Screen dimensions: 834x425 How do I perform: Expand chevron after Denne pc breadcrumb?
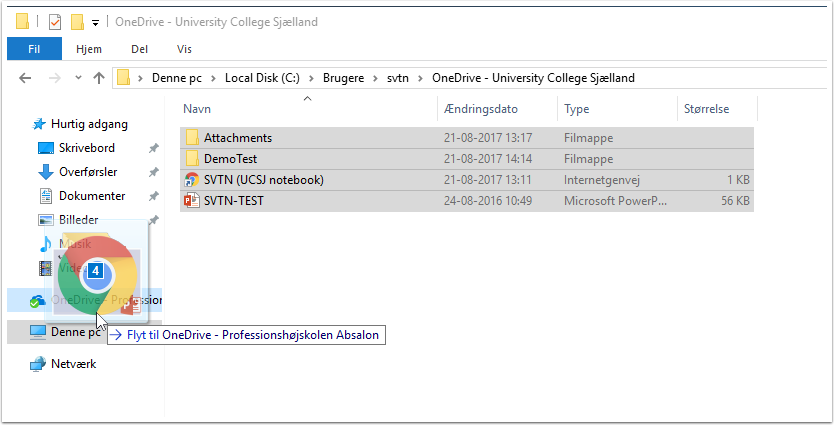pyautogui.click(x=213, y=78)
